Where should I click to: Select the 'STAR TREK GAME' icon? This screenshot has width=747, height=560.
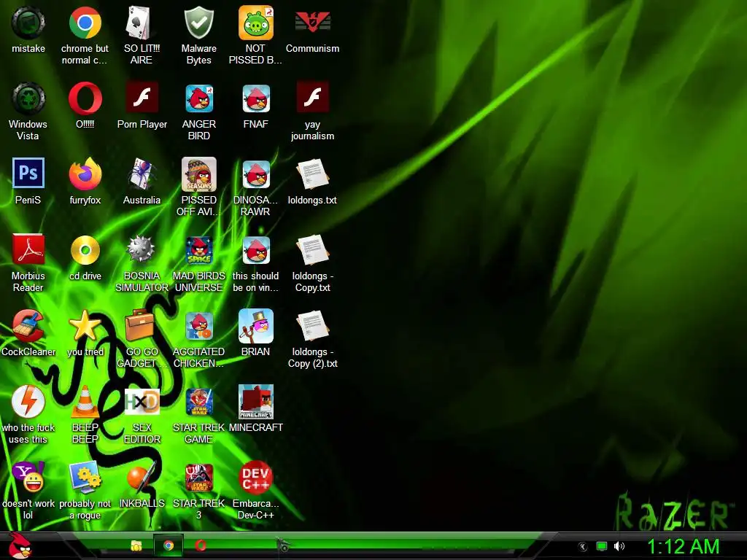click(198, 402)
